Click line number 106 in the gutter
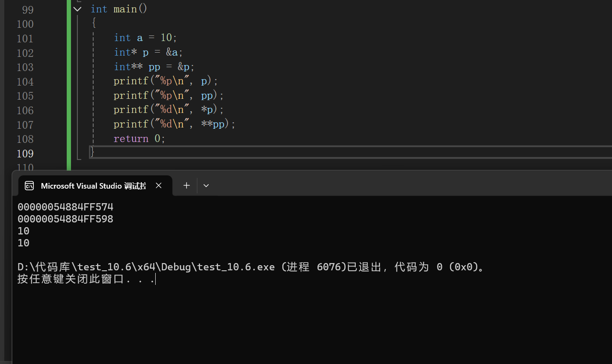The image size is (612, 364). coord(25,110)
